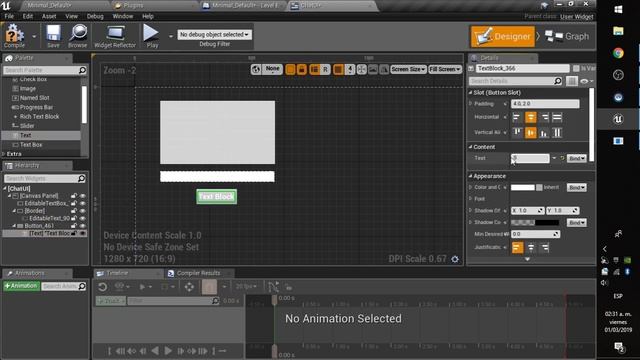Image resolution: width=640 pixels, height=360 pixels.
Task: Open the Debug menu
Action: click(x=95, y=16)
